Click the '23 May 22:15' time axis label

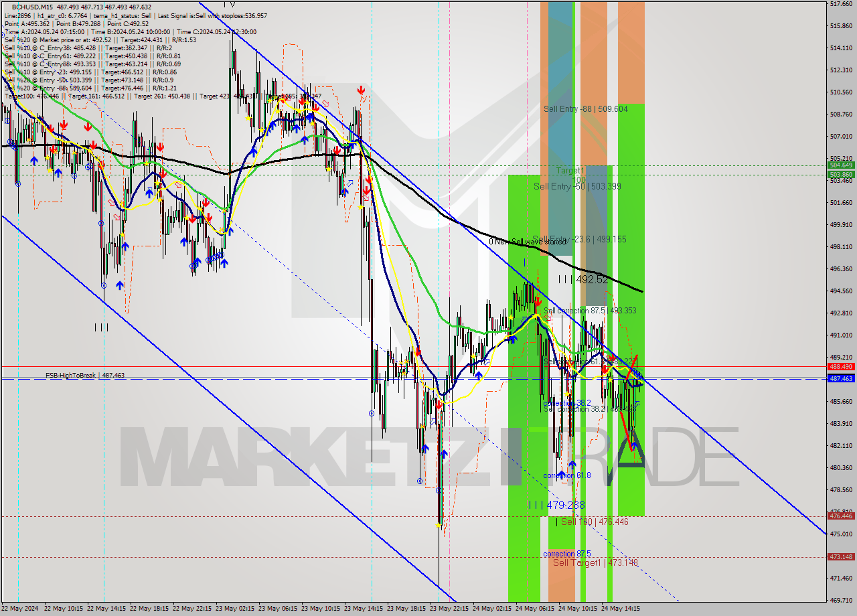point(449,609)
